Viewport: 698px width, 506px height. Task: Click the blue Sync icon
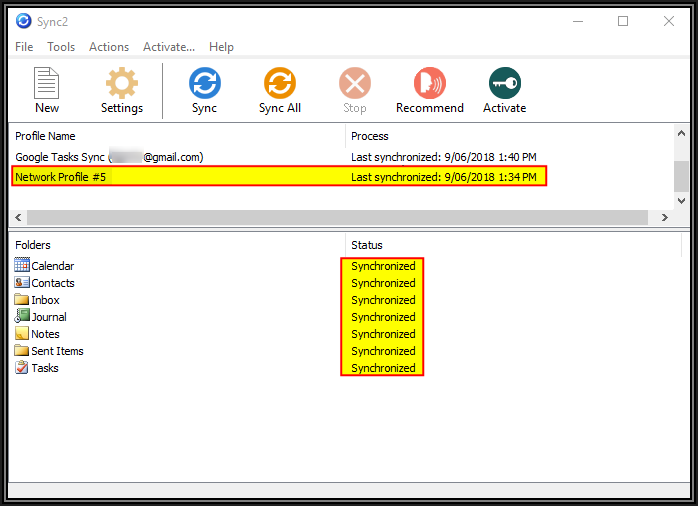coord(204,83)
